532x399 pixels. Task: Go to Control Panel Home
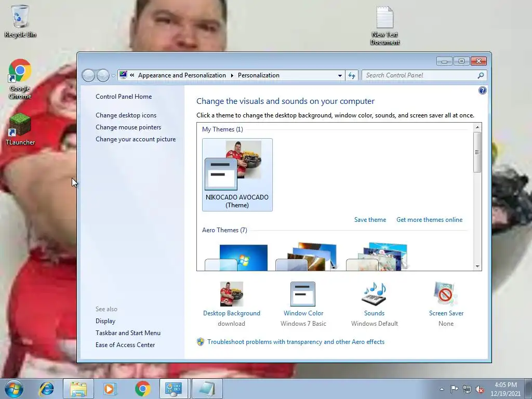point(124,96)
